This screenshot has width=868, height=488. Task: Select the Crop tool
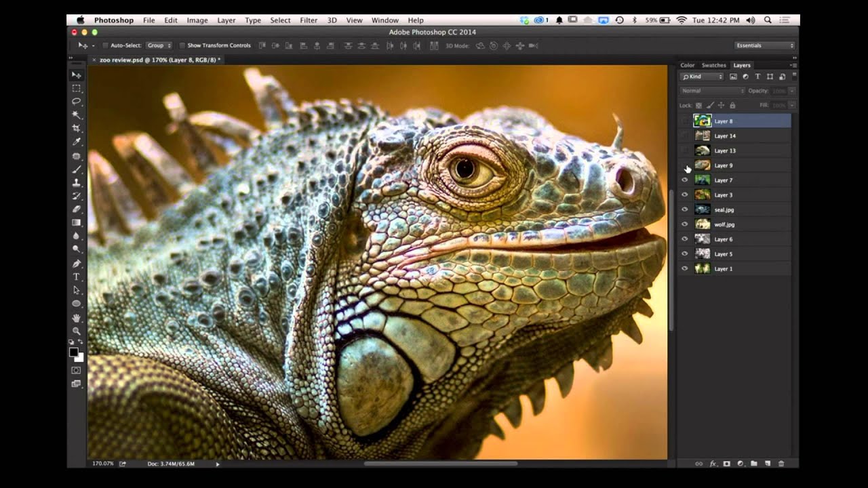pos(76,128)
